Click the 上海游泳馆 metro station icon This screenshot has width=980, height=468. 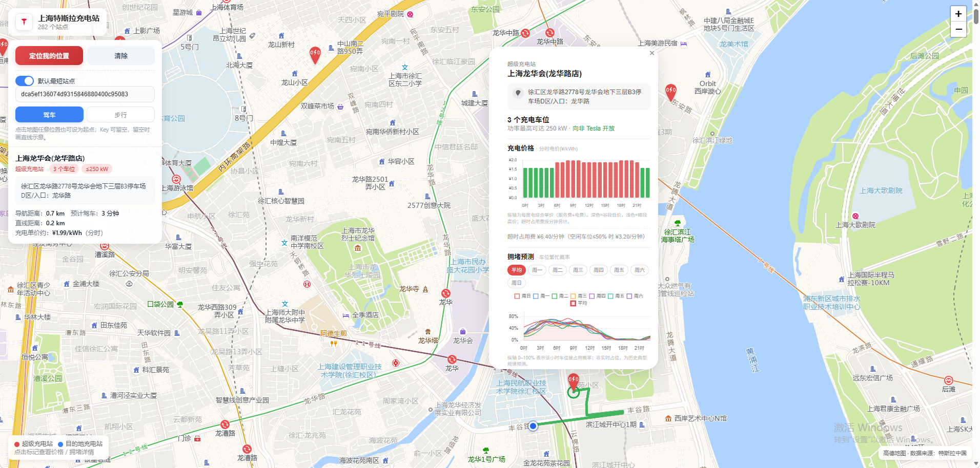point(176,179)
